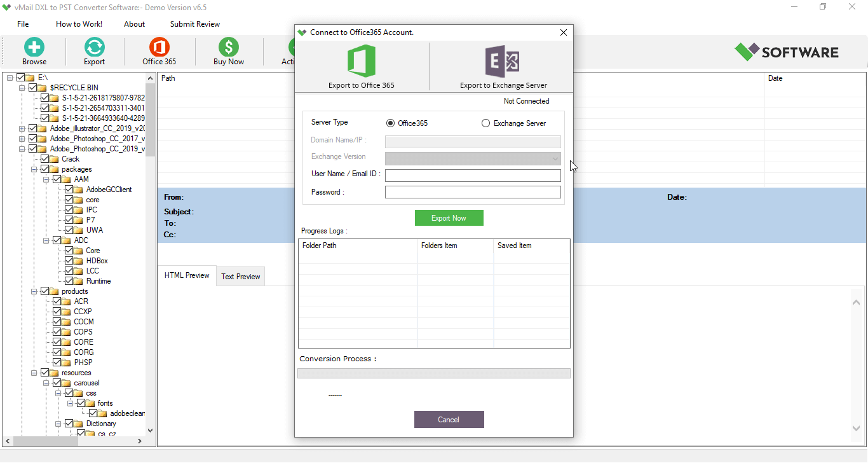Open the How to Work! menu
868x463 pixels.
coord(79,24)
